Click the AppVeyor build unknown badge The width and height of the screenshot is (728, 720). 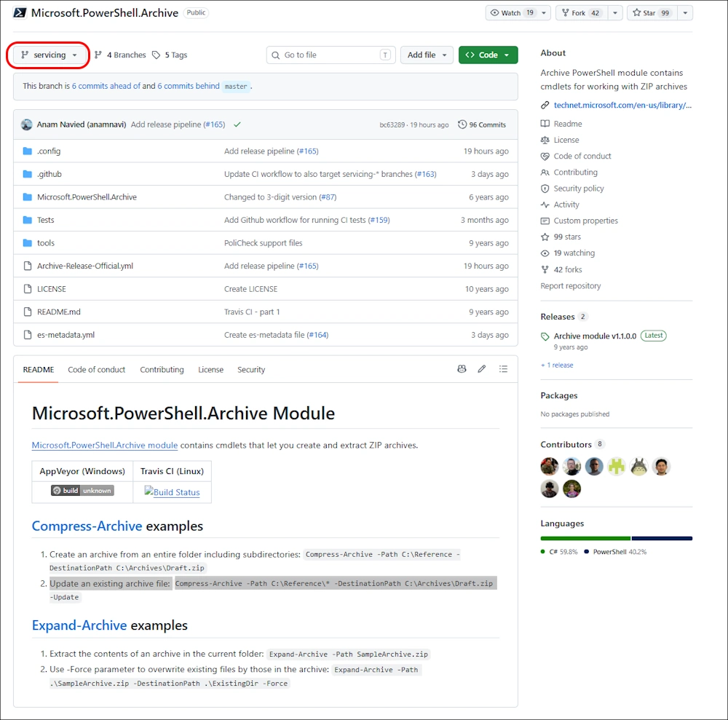coord(82,491)
